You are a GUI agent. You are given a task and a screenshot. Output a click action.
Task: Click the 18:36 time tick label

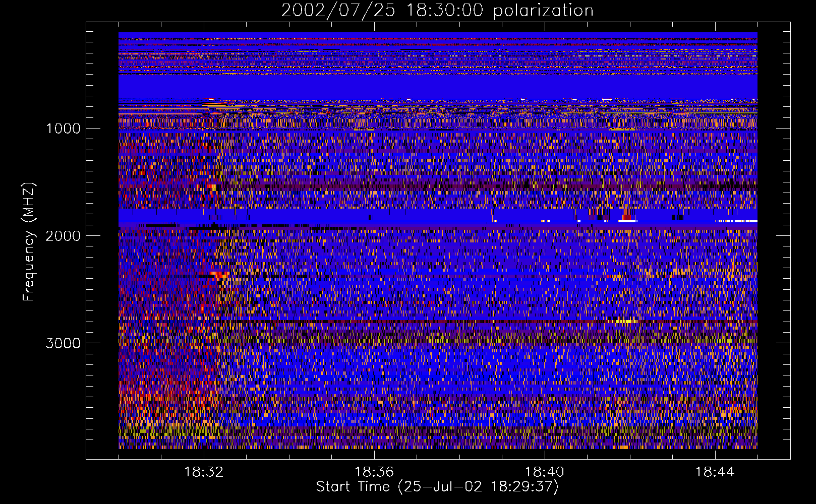pos(374,472)
